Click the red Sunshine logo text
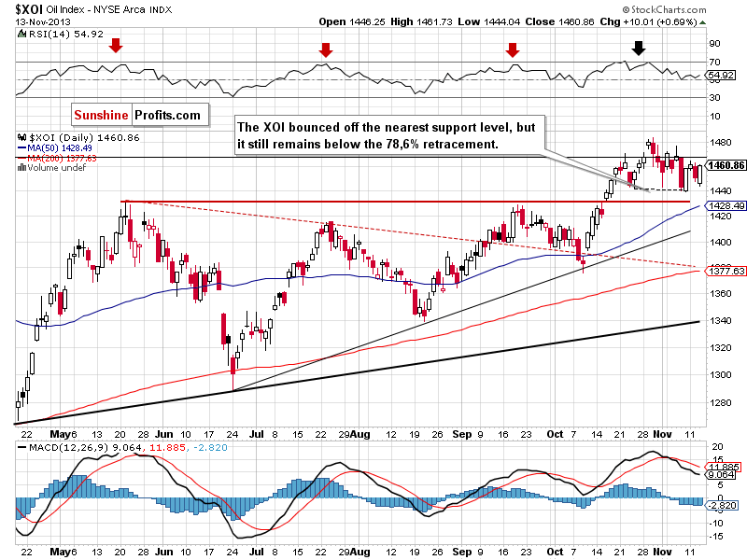The height and width of the screenshot is (560, 747). click(101, 115)
